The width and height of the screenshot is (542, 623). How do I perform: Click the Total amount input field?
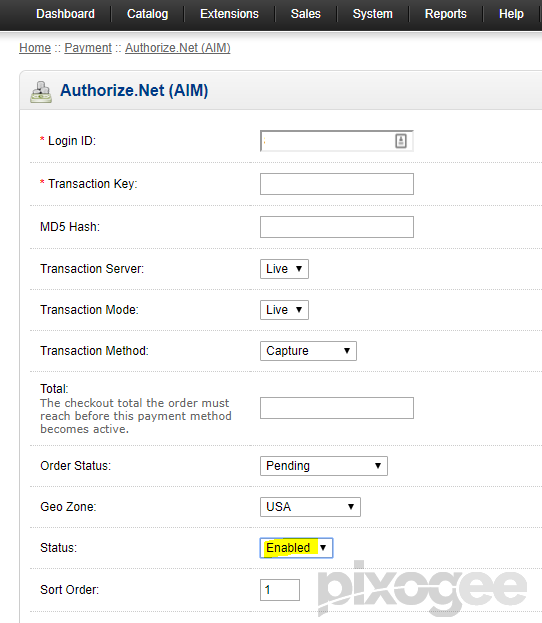337,408
